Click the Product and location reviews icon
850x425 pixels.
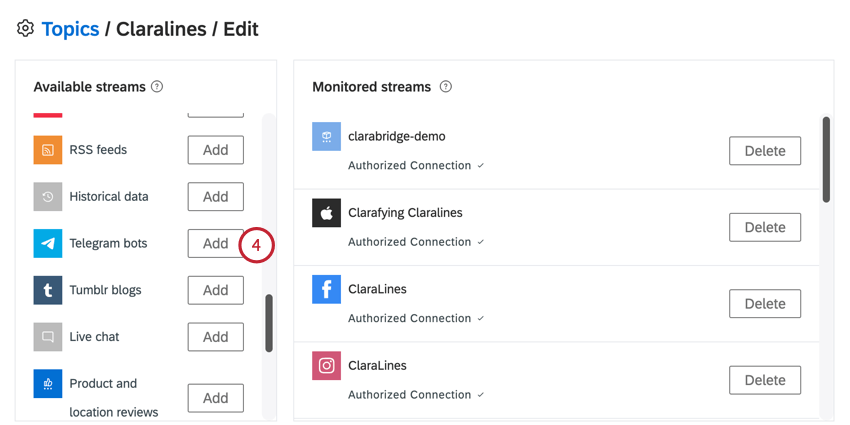pyautogui.click(x=48, y=384)
